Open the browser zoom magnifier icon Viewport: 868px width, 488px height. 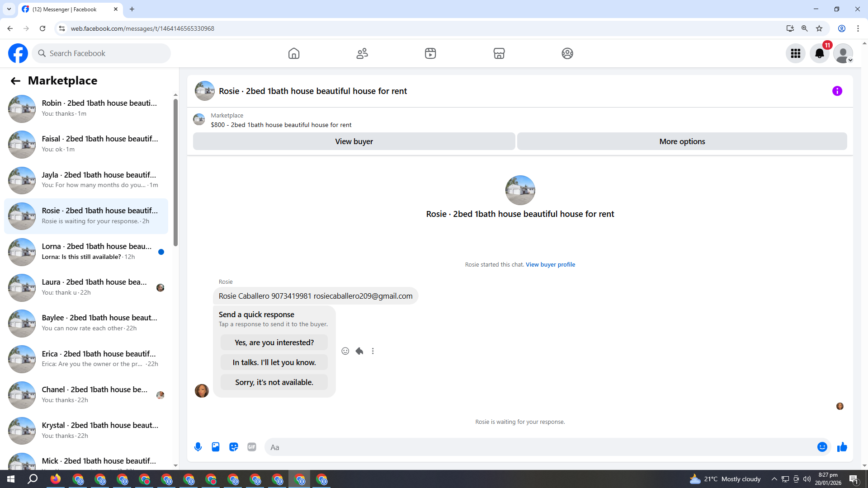804,28
